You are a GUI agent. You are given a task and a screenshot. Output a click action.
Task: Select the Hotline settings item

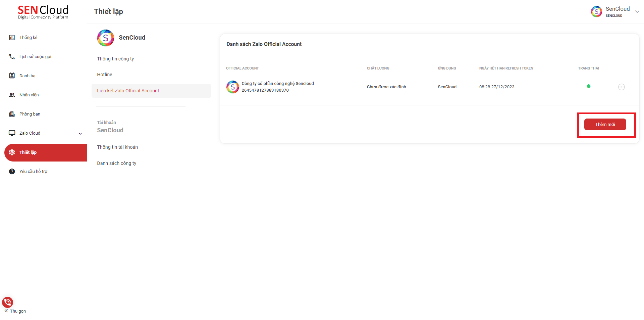pyautogui.click(x=105, y=75)
